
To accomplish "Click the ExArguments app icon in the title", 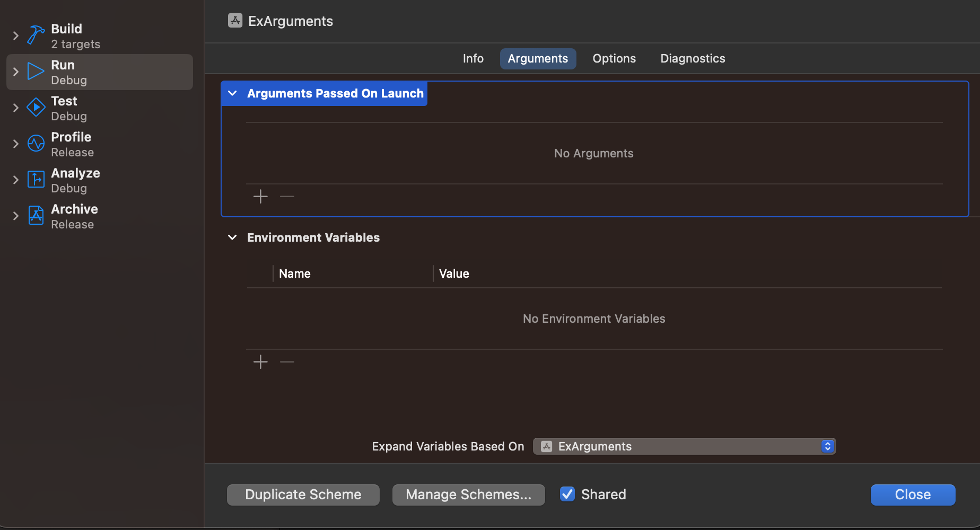I will (235, 21).
